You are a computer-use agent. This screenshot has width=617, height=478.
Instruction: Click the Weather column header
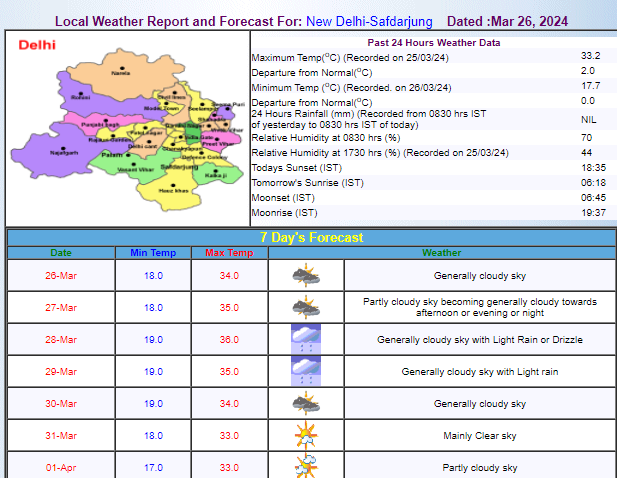[x=441, y=253]
